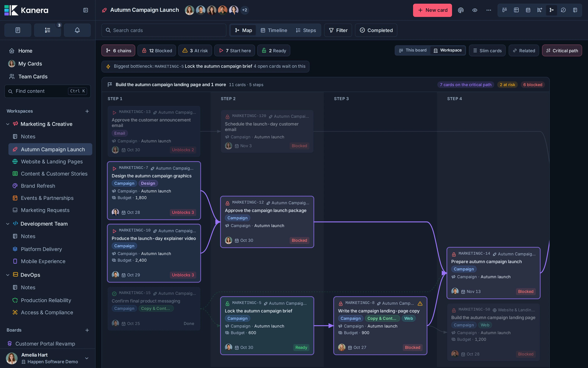
Task: Collapse the Development Team workspace
Action: click(8, 224)
